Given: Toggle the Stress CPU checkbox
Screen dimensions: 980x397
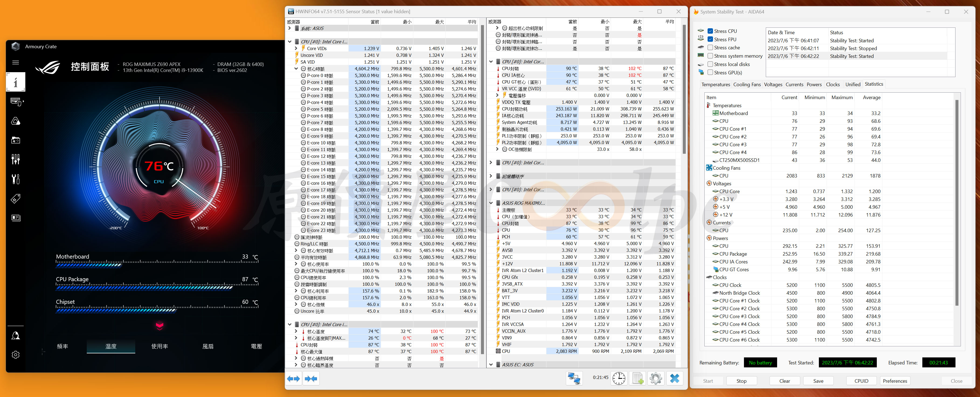Looking at the screenshot, I should (x=710, y=31).
